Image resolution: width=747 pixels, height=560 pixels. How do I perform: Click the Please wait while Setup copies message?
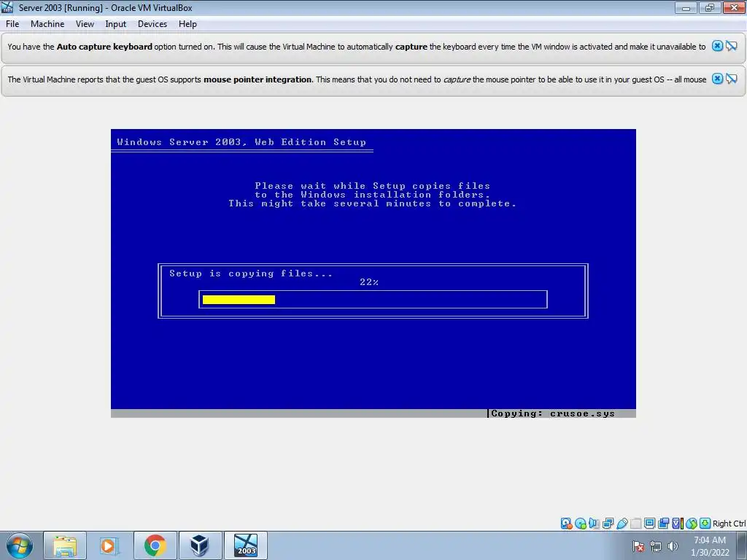pyautogui.click(x=372, y=194)
